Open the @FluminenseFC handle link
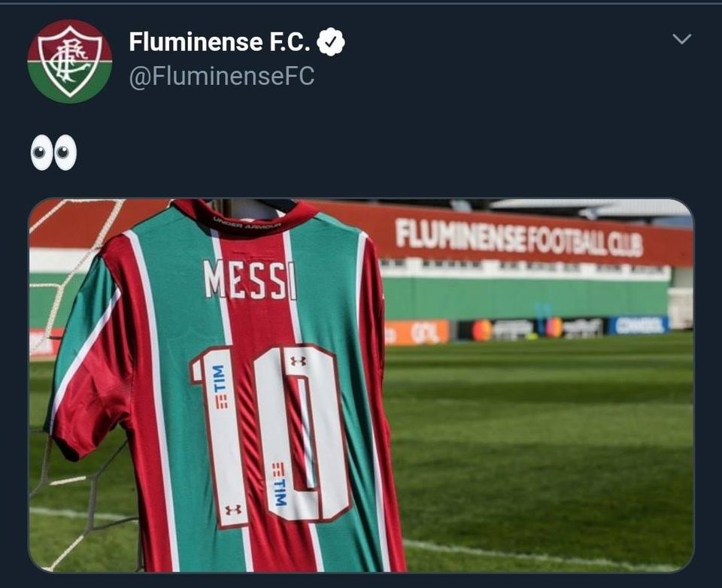722x588 pixels. [x=221, y=76]
